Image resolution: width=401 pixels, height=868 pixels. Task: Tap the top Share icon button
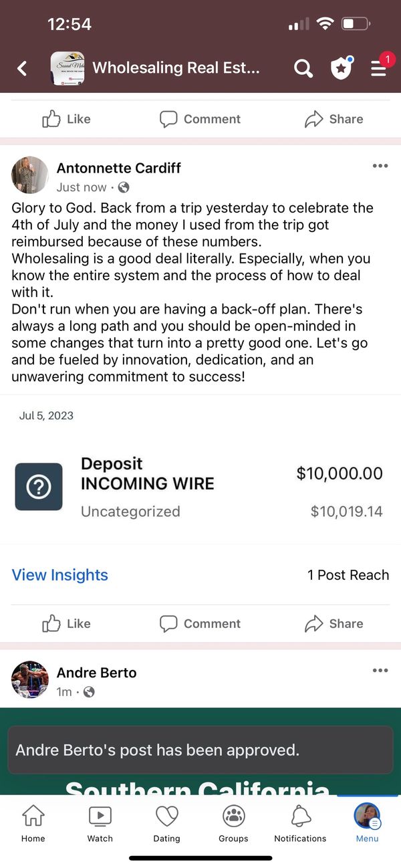click(x=333, y=119)
